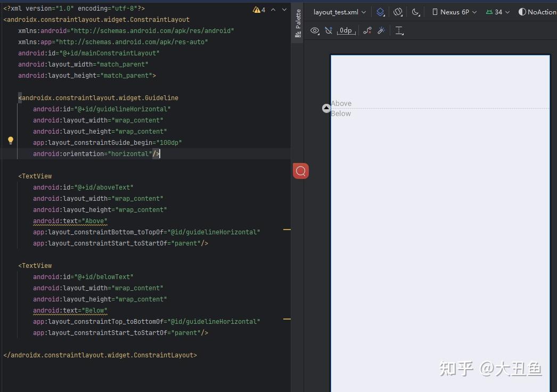Jump to next warning with down arrow
557x392 pixels.
(284, 9)
